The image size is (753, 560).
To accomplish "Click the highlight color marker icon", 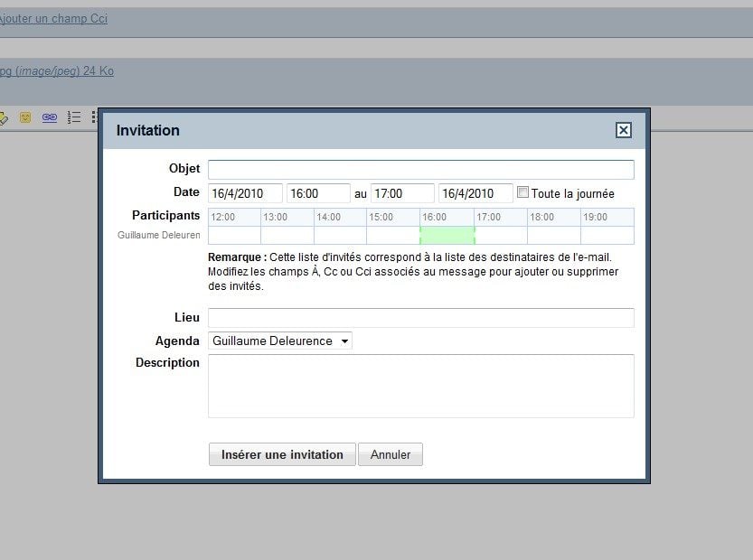I will click(x=3, y=117).
